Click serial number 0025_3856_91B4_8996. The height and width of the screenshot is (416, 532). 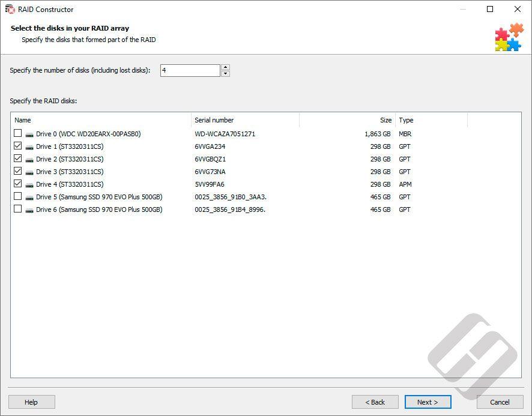pos(230,210)
